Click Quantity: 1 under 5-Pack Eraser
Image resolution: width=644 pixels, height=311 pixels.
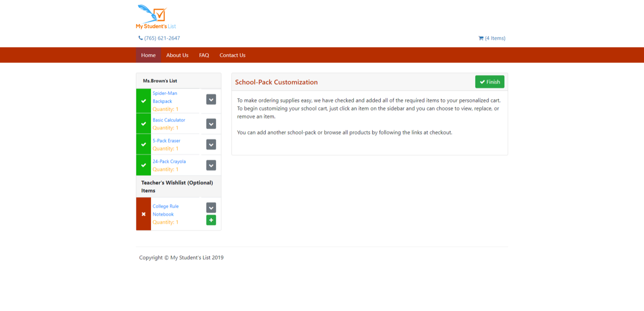(x=166, y=148)
